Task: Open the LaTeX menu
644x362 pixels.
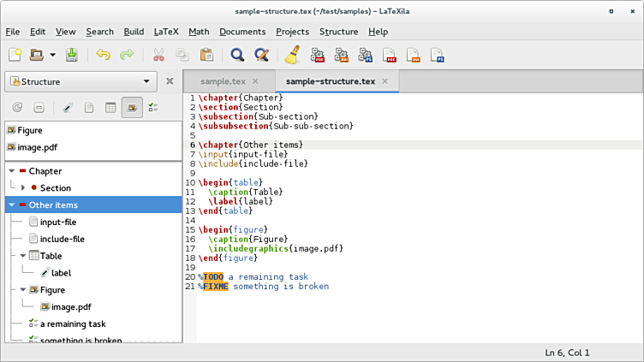Action: pyautogui.click(x=166, y=32)
